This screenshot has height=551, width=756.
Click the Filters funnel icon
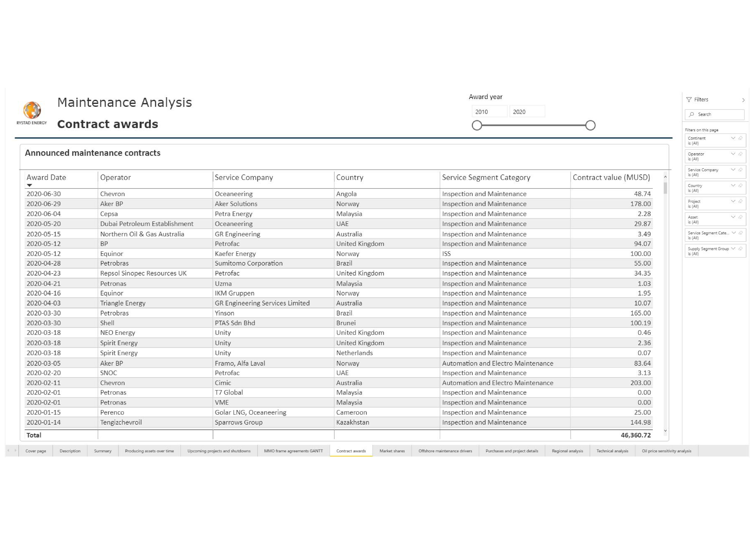click(689, 100)
